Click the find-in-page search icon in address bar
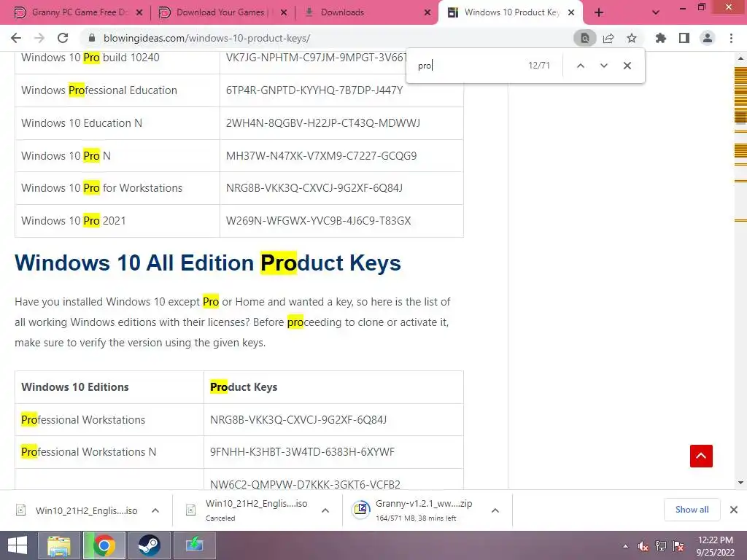The width and height of the screenshot is (747, 560). (584, 38)
